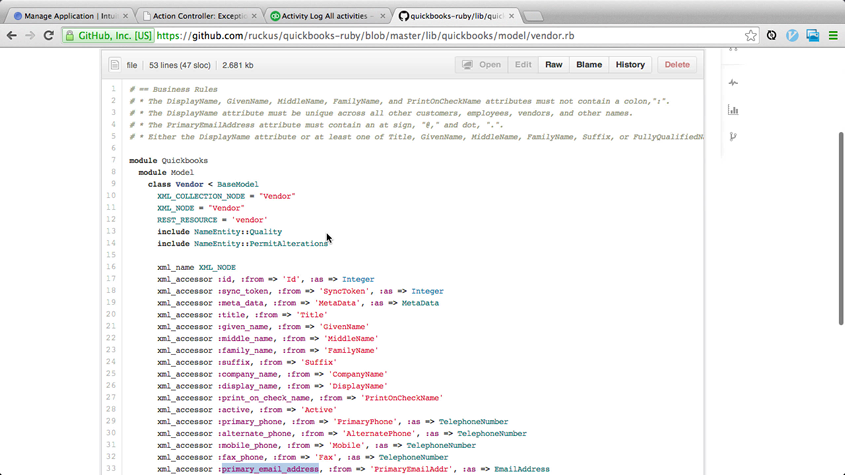This screenshot has width=845, height=475.
Task: Click line number 33 in the gutter
Action: pyautogui.click(x=111, y=469)
